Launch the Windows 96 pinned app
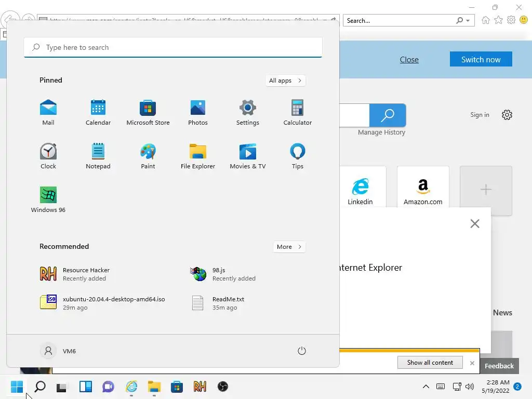532x399 pixels. tap(48, 200)
